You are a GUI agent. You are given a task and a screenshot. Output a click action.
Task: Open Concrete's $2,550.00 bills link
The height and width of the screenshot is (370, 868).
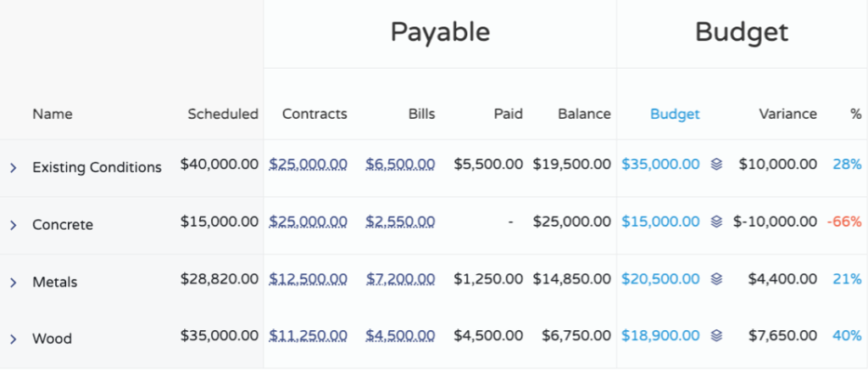click(400, 221)
